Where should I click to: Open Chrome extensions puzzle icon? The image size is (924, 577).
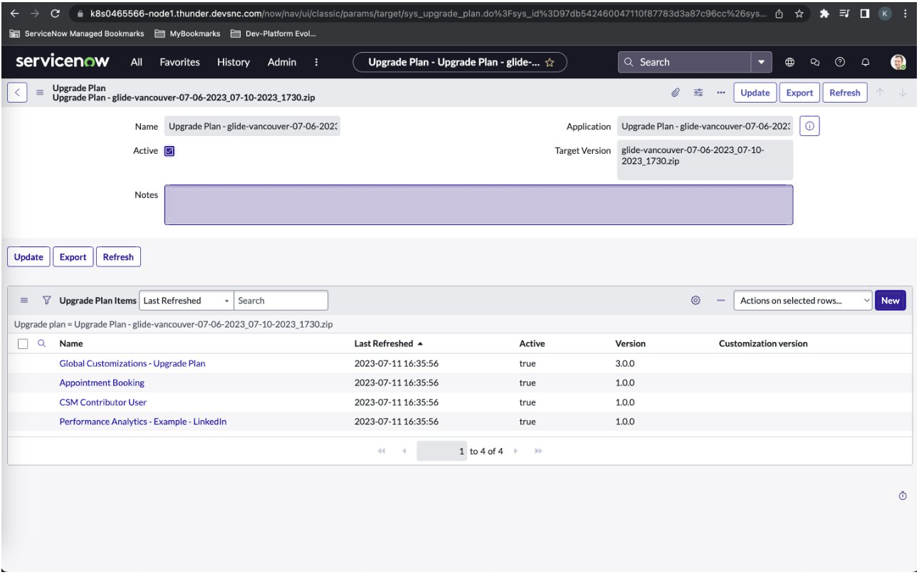pos(824,14)
